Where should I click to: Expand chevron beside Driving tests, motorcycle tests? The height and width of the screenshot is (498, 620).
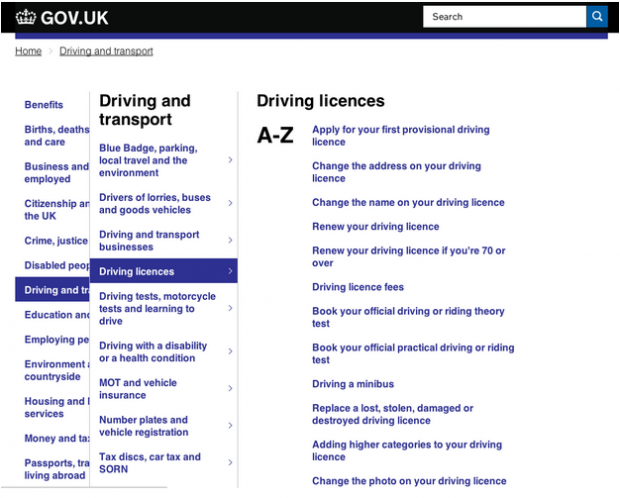click(x=230, y=308)
